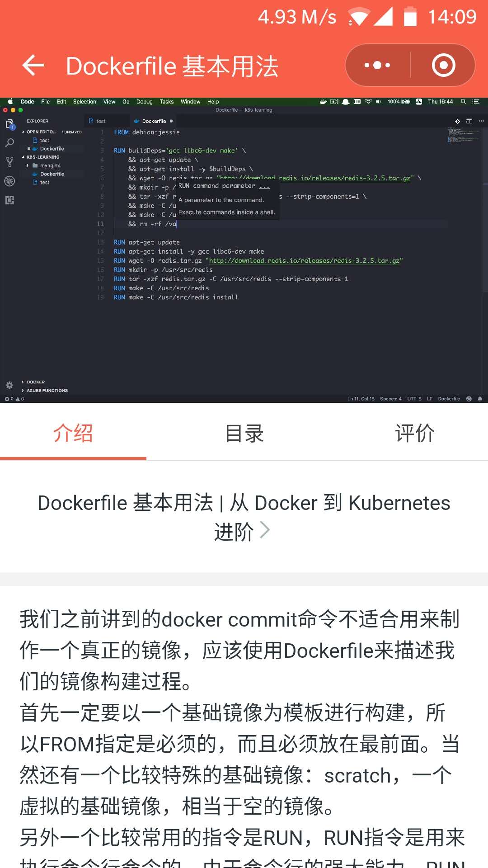The image size is (488, 868).
Task: Expand the DOCKER section in explorer
Action: [35, 382]
